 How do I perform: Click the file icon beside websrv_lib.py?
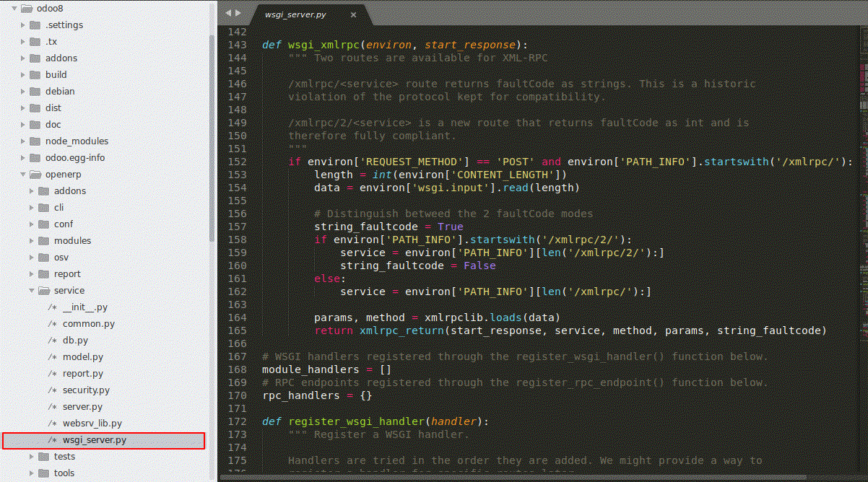point(52,423)
